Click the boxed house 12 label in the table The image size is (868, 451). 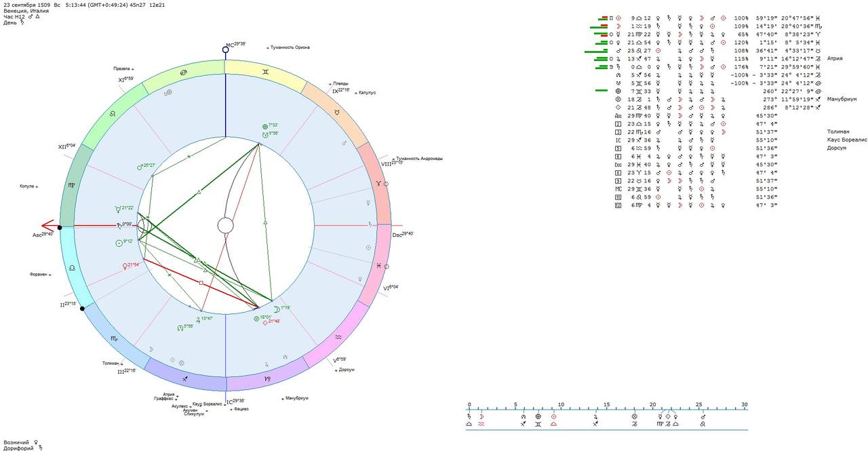coord(618,205)
